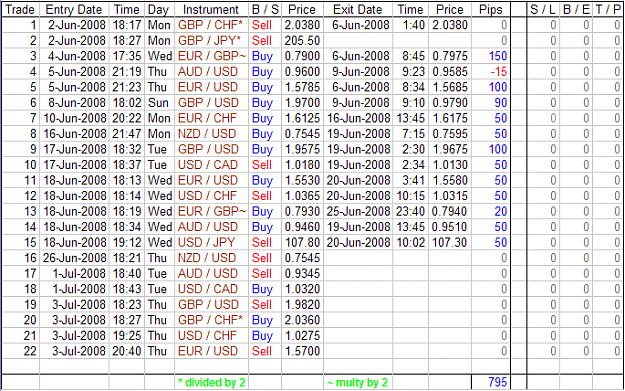Viewport: 625px width, 391px height.
Task: Select exit date 16-Jun-2008
Action: click(358, 118)
